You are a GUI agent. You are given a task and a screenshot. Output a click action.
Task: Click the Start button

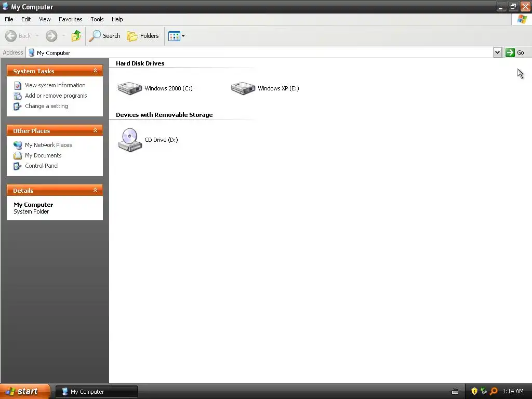point(25,392)
